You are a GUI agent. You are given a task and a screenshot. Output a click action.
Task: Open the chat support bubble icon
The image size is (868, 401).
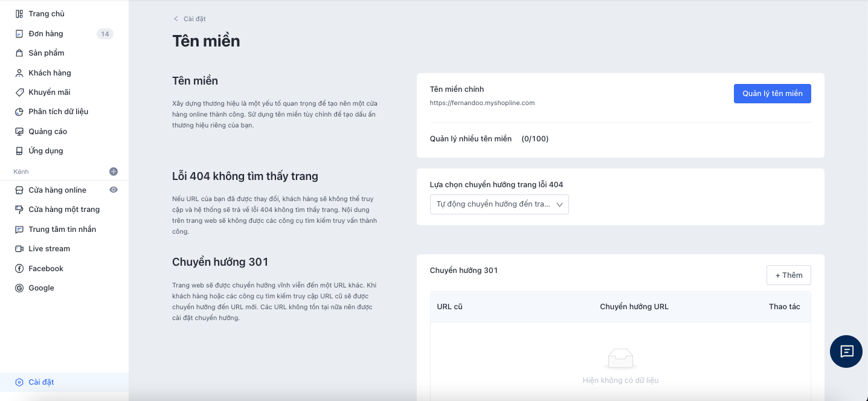847,351
